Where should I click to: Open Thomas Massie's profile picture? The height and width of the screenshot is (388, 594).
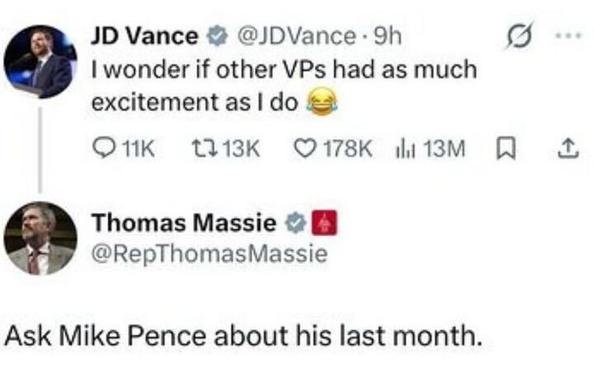41,238
